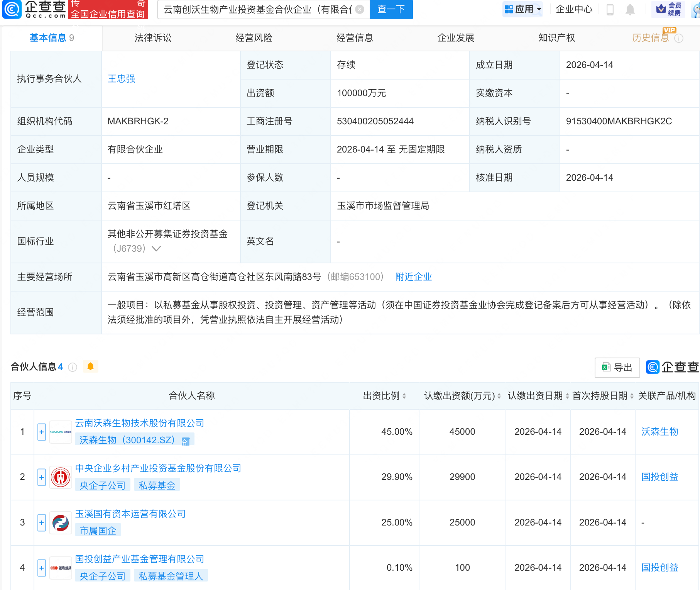
Task: Switch to the 知识产权 tab
Action: point(556,37)
